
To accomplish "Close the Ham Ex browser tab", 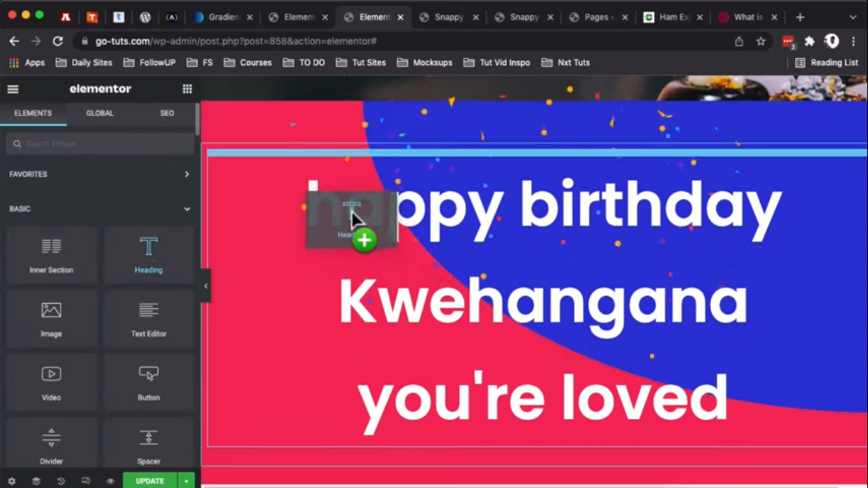I will (x=699, y=17).
